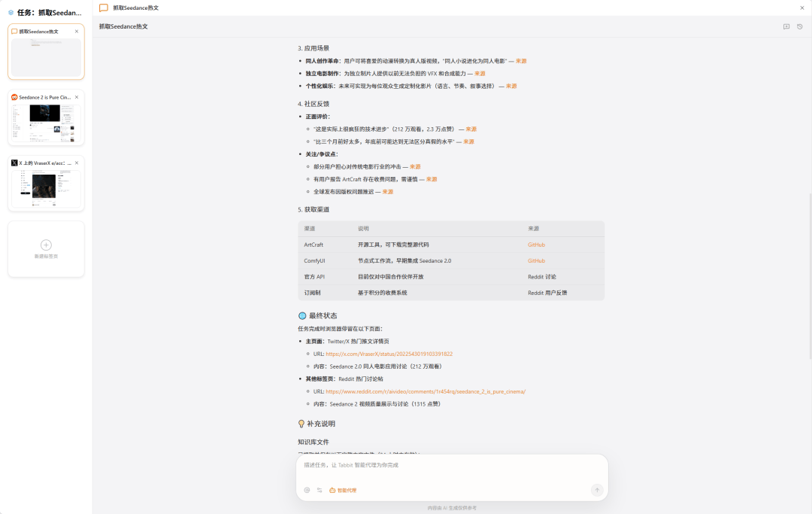The image size is (812, 514).
Task: Click the 新建标签页 label
Action: coord(46,257)
